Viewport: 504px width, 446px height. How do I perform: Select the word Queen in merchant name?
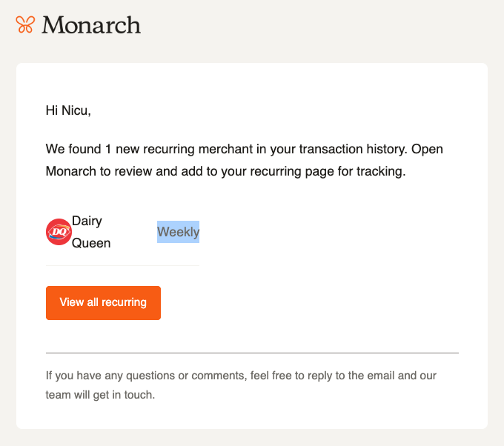point(91,243)
